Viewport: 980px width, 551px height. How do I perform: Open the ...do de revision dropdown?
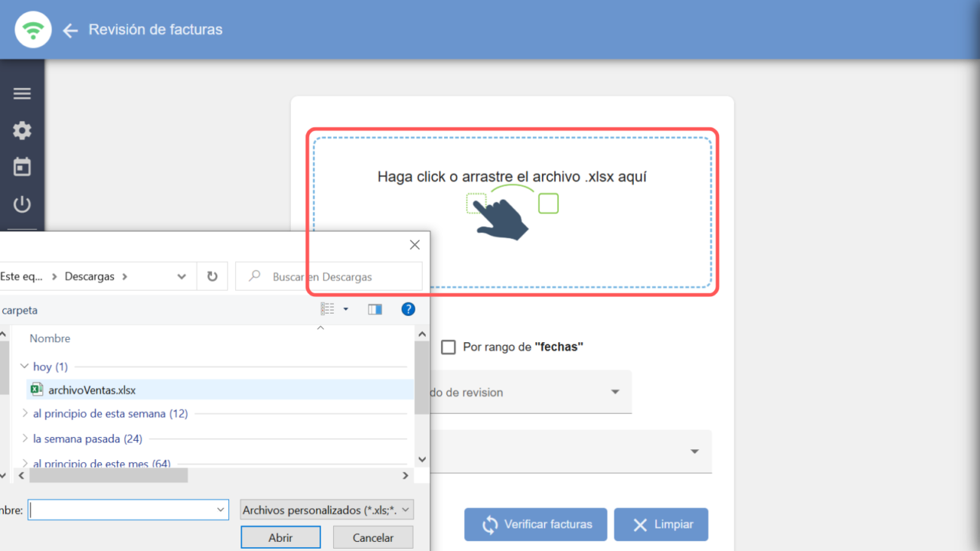coord(531,392)
